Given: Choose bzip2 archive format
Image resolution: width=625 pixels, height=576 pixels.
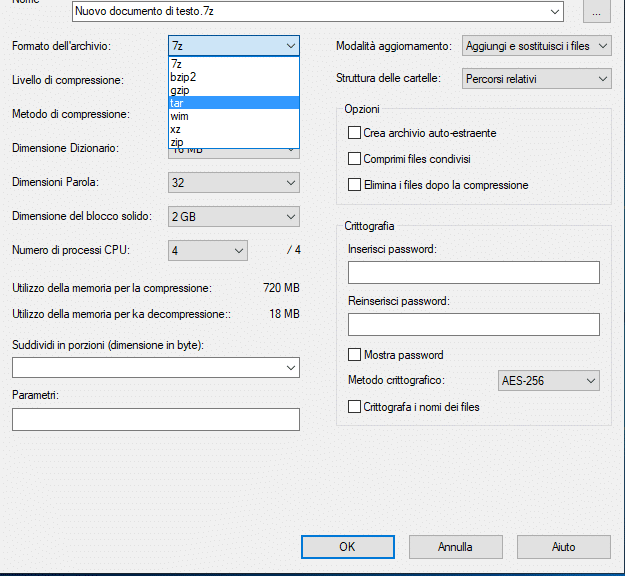Looking at the screenshot, I should tap(234, 77).
